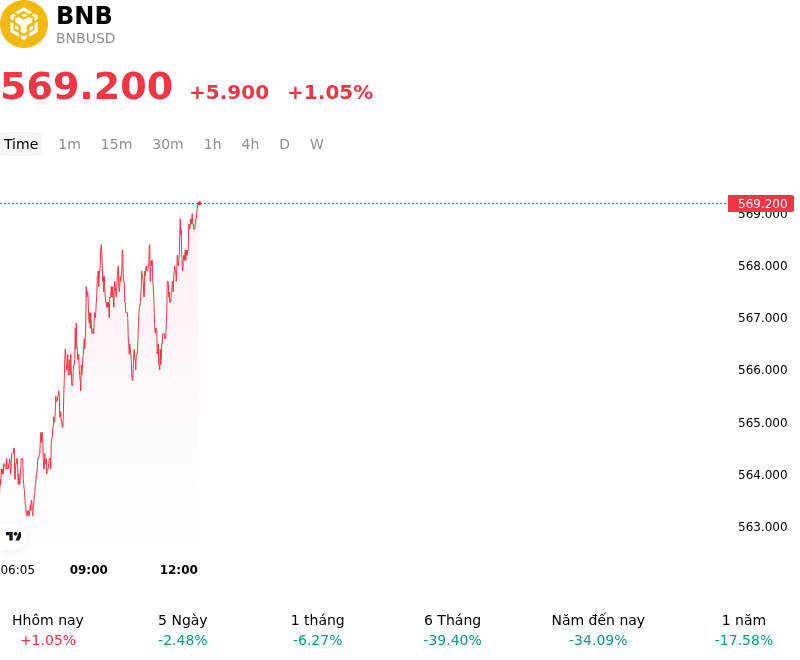Select the Năm đến nay range
The image size is (800, 660).
tap(598, 630)
